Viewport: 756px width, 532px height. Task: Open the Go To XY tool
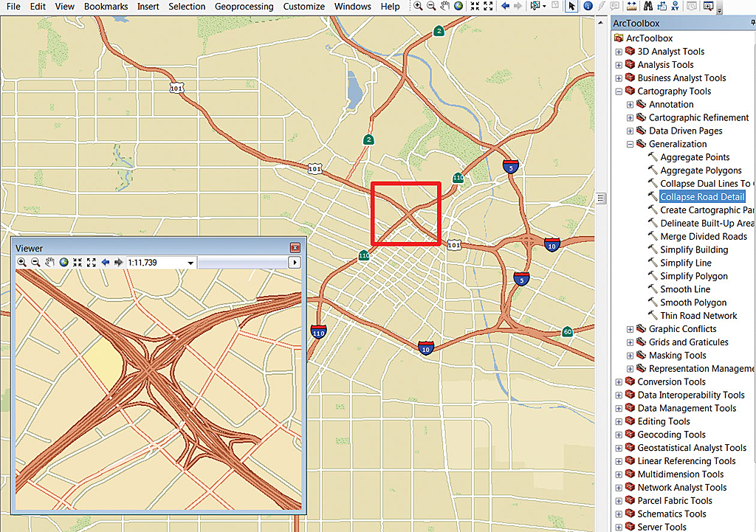(x=675, y=6)
